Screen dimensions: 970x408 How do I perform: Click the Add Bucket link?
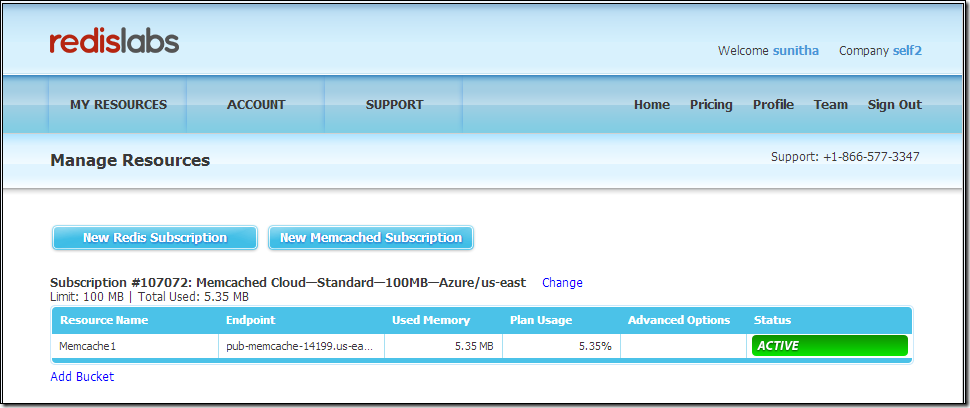[82, 376]
